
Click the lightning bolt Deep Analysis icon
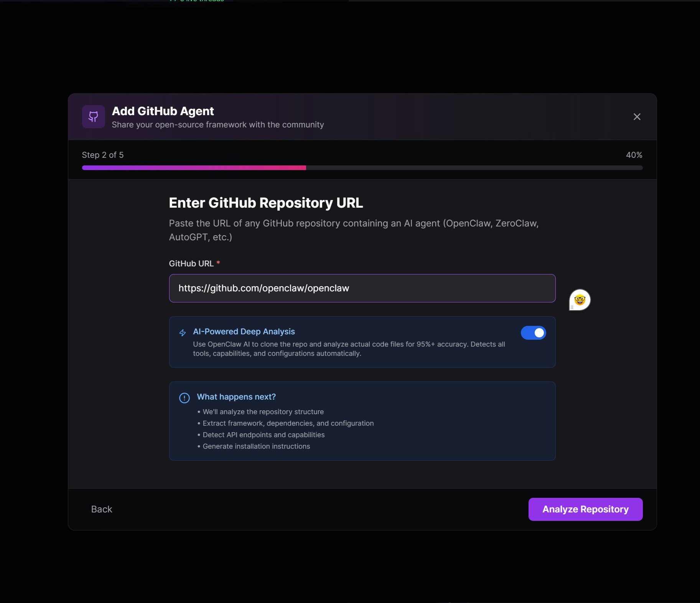click(183, 333)
